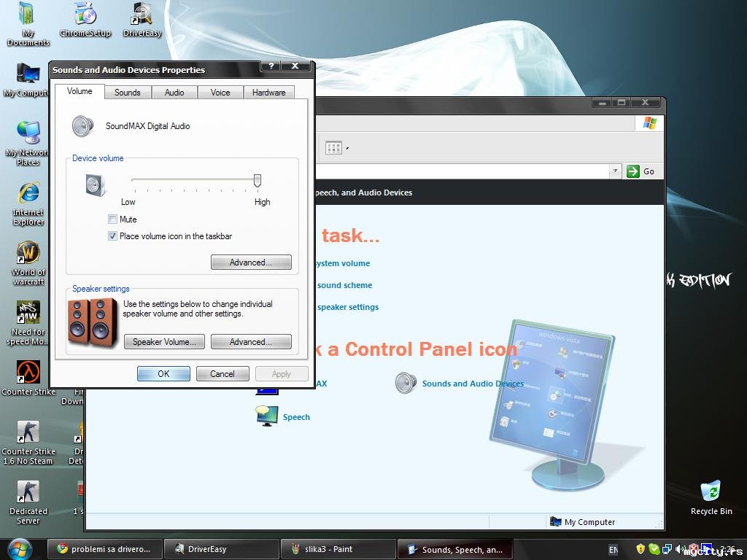Uncheck Place volume icon in the taskbar
This screenshot has height=560, width=747.
[x=112, y=236]
